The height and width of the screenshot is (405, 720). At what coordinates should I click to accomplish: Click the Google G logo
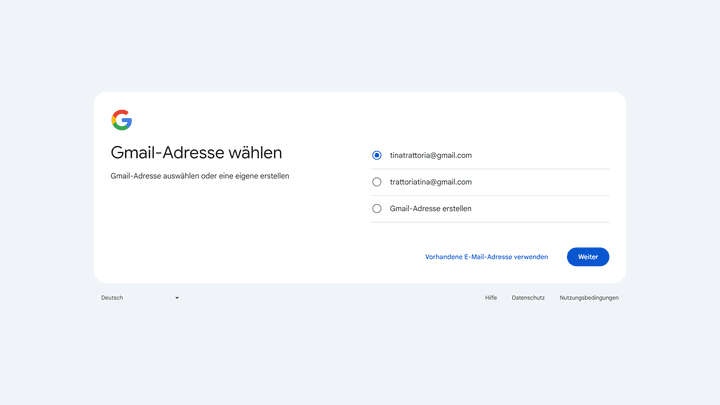click(122, 120)
